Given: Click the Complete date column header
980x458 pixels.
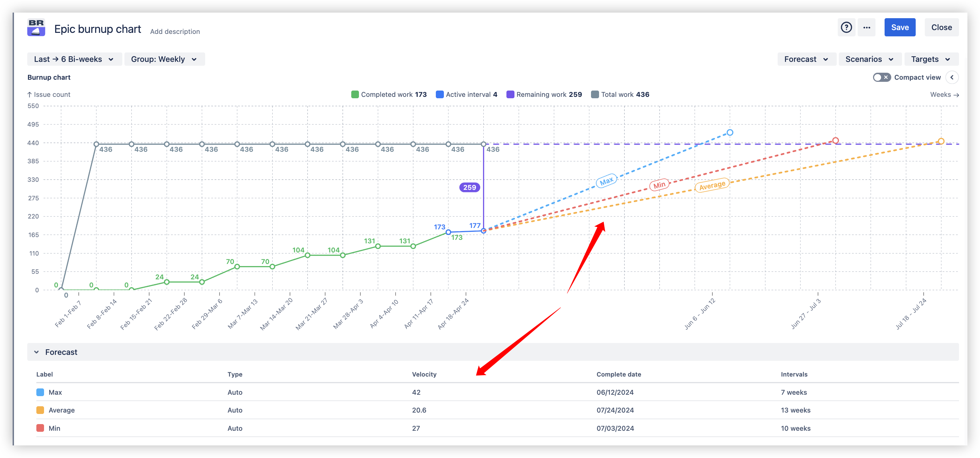Looking at the screenshot, I should pos(619,374).
